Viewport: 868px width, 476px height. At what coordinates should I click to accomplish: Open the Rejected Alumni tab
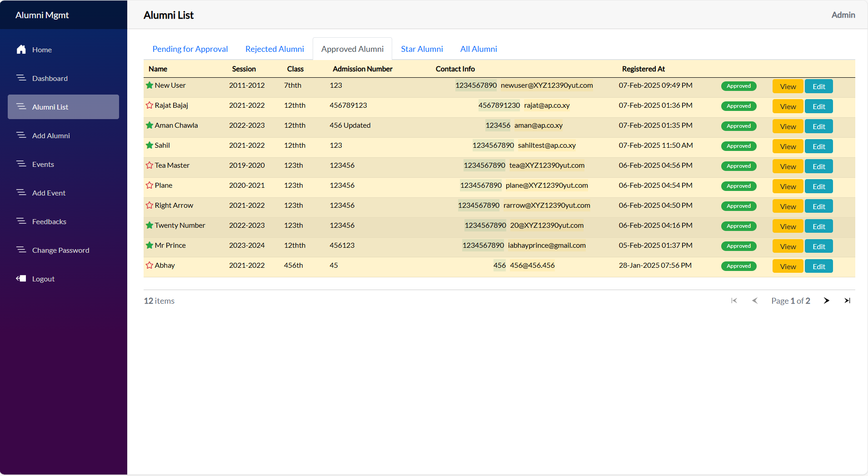click(x=274, y=49)
